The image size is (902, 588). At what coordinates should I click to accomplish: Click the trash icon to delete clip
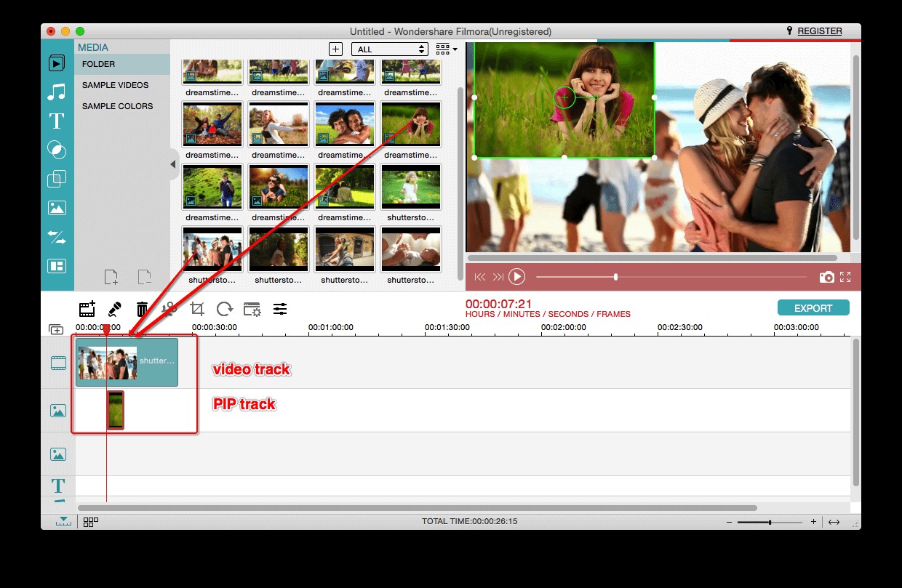pos(142,308)
